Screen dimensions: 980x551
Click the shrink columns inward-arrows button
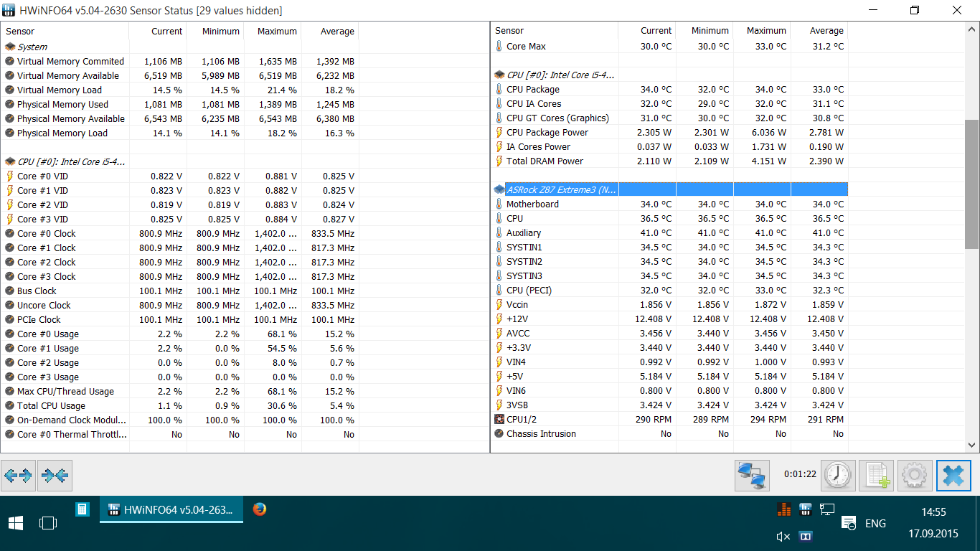coord(55,475)
